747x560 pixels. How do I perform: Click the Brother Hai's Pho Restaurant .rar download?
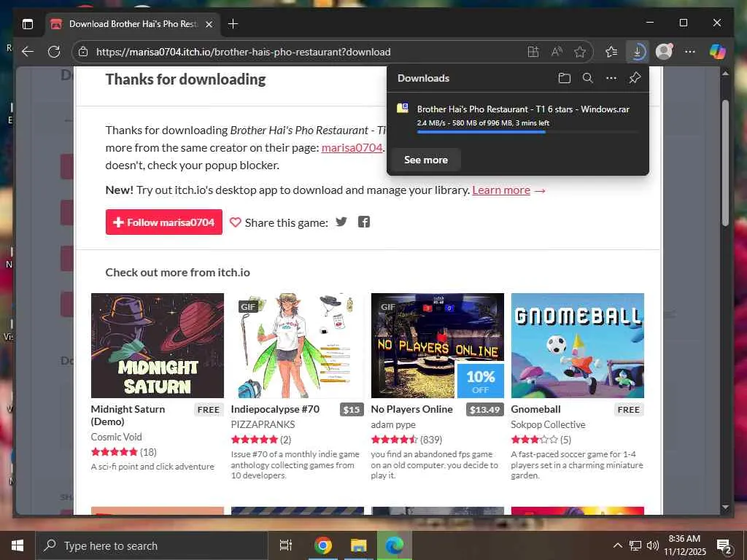click(523, 109)
